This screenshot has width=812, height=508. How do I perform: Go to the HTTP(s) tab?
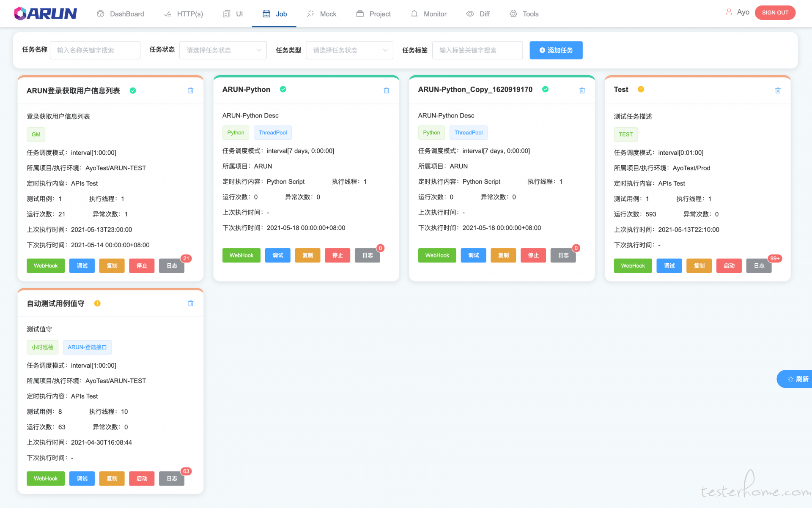(184, 14)
